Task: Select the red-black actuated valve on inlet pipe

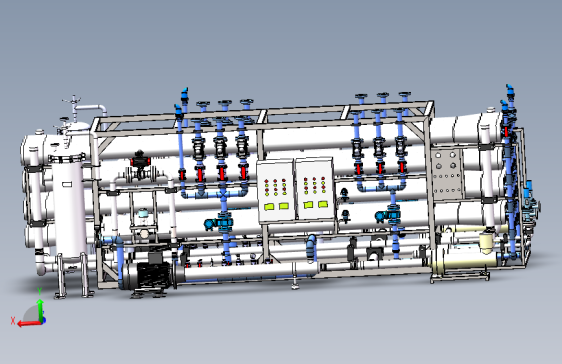Action: (140, 167)
